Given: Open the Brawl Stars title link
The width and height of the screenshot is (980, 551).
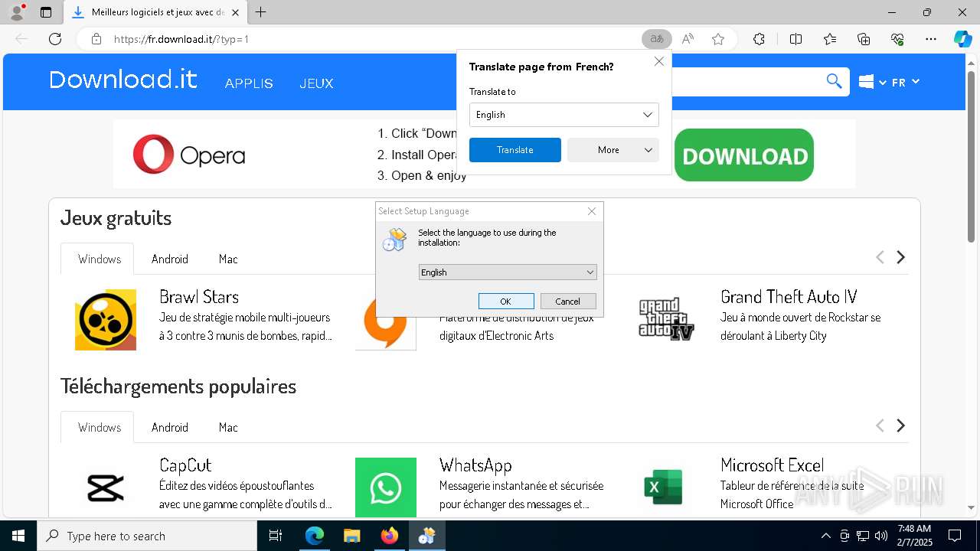Looking at the screenshot, I should [x=199, y=297].
